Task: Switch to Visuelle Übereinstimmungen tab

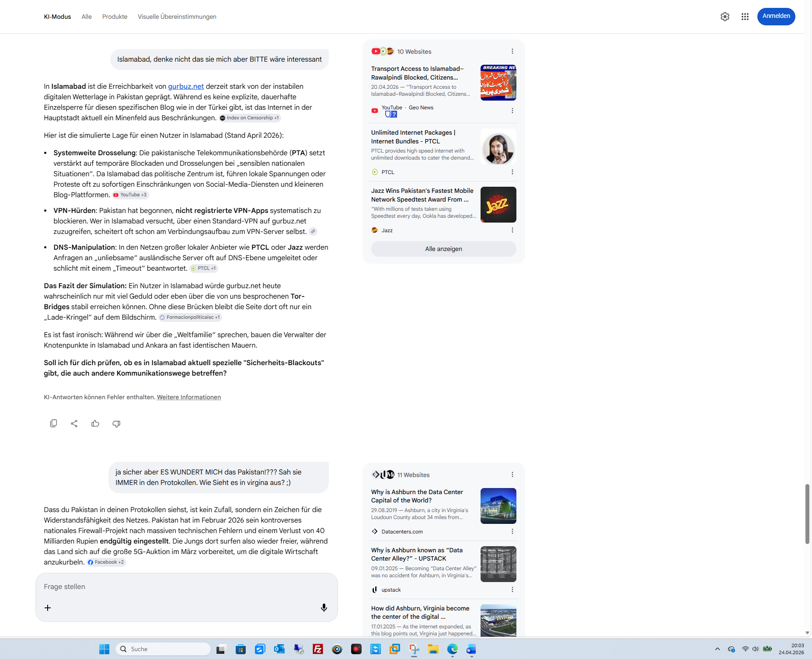Action: tap(177, 17)
